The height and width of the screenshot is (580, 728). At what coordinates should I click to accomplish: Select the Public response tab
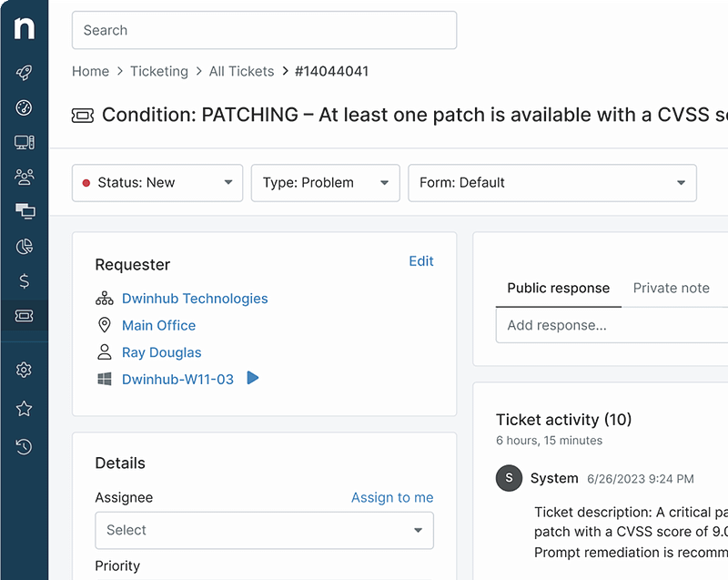tap(558, 288)
